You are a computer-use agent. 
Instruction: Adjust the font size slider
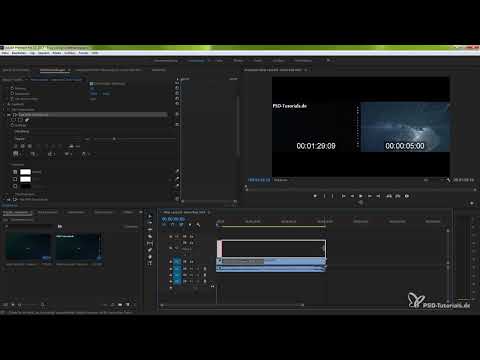click(x=114, y=139)
